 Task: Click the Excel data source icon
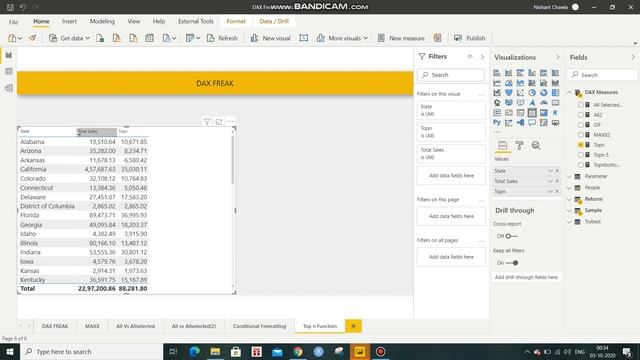pos(100,38)
